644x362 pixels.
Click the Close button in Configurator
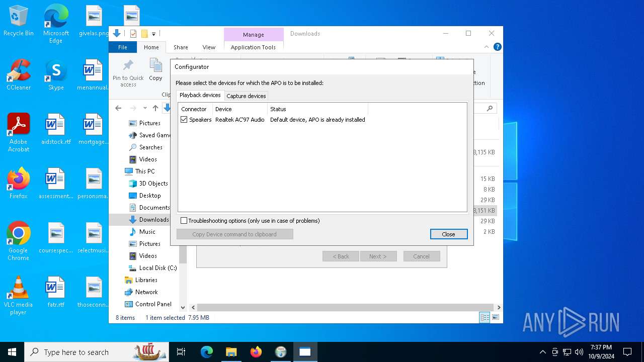coord(448,234)
